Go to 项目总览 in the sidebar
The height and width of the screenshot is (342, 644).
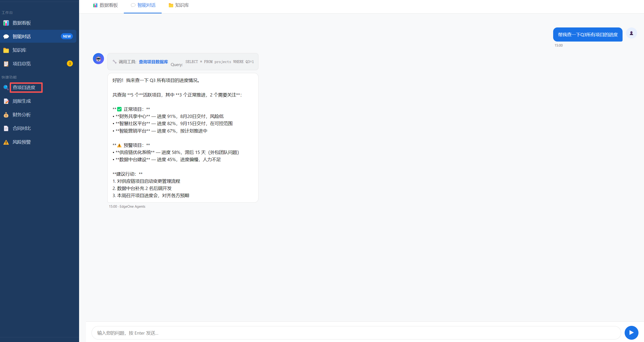click(x=38, y=64)
